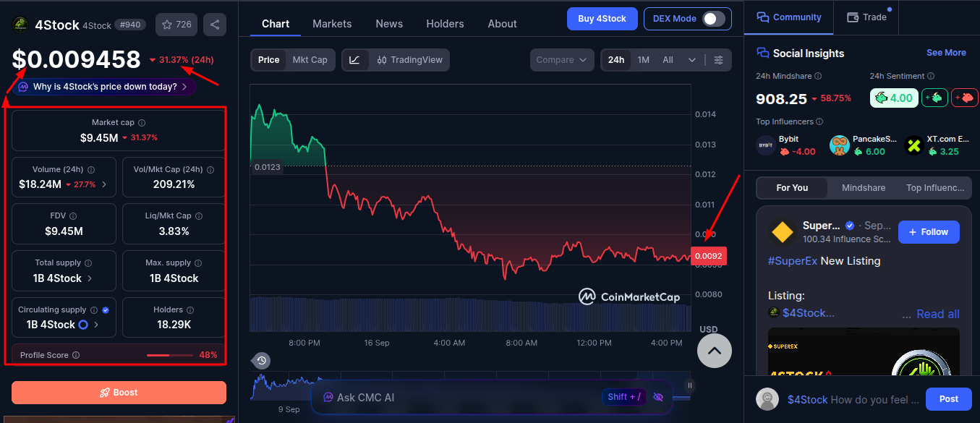Click Buy 4Stock button
Image resolution: width=980 pixels, height=423 pixels.
pyautogui.click(x=602, y=19)
